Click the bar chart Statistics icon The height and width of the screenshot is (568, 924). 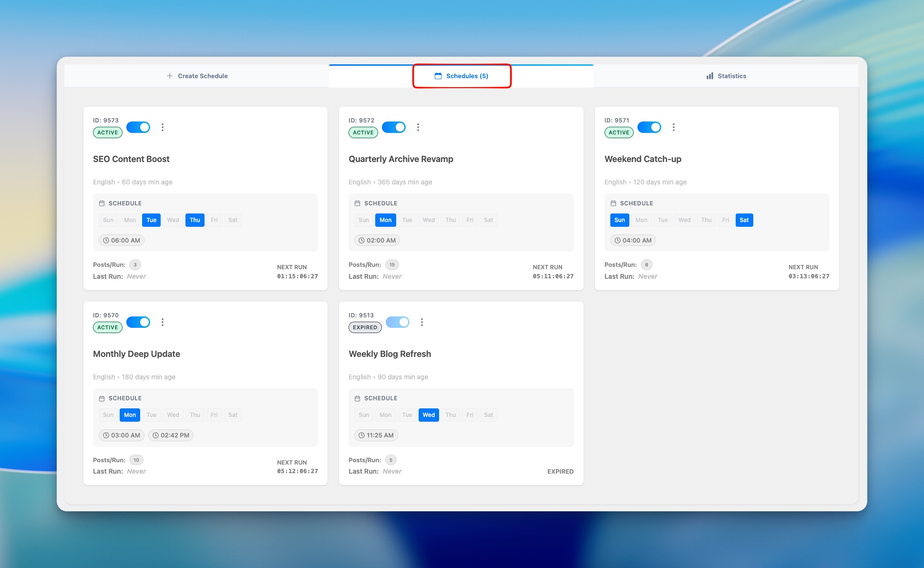click(710, 76)
